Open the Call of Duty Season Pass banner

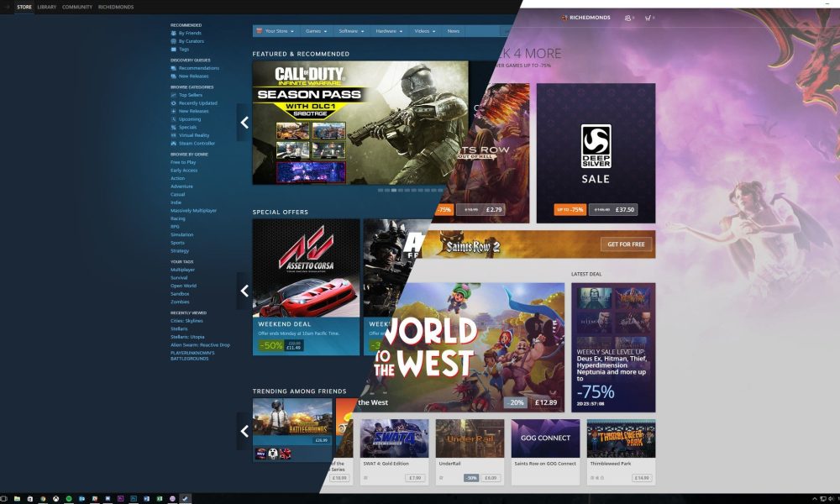coord(360,123)
